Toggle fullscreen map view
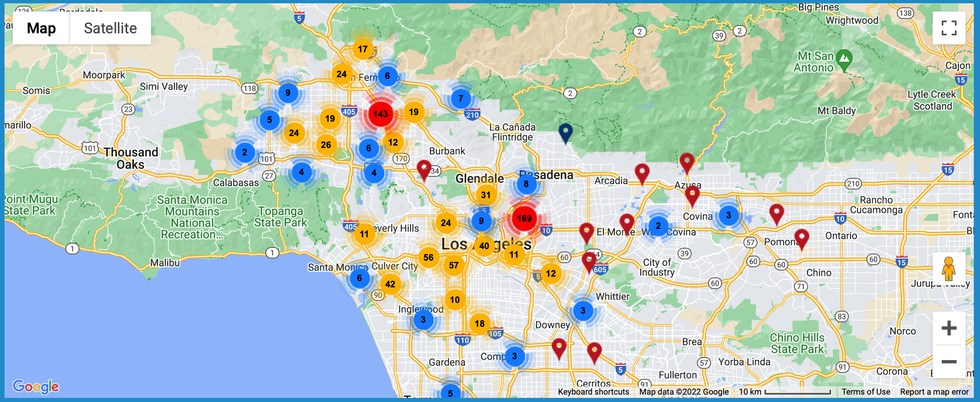 pyautogui.click(x=949, y=28)
